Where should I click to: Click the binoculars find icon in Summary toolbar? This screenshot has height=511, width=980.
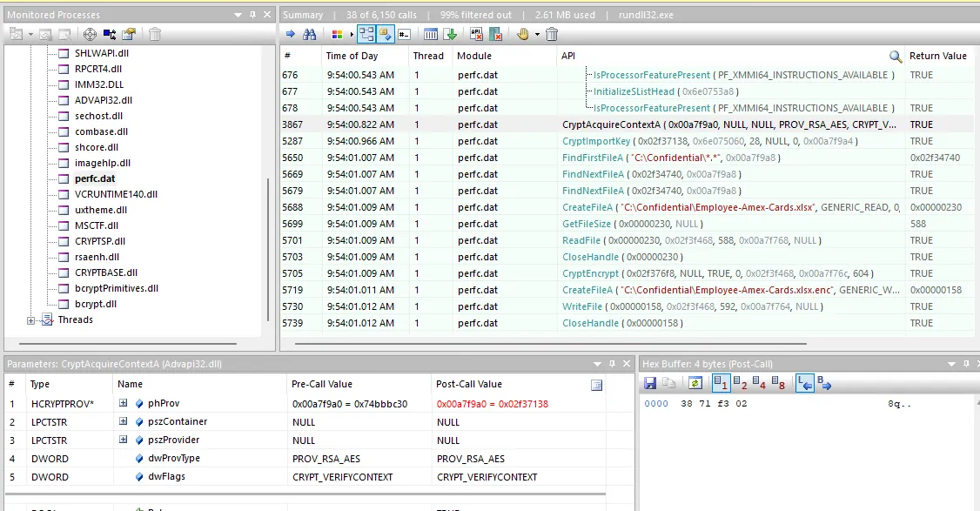point(309,35)
